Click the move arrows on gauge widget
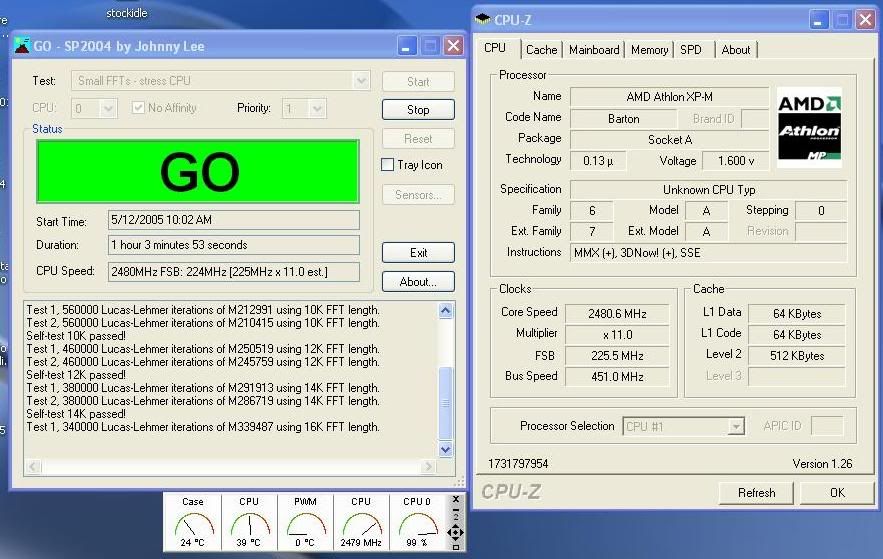This screenshot has height=559, width=883. pyautogui.click(x=457, y=532)
